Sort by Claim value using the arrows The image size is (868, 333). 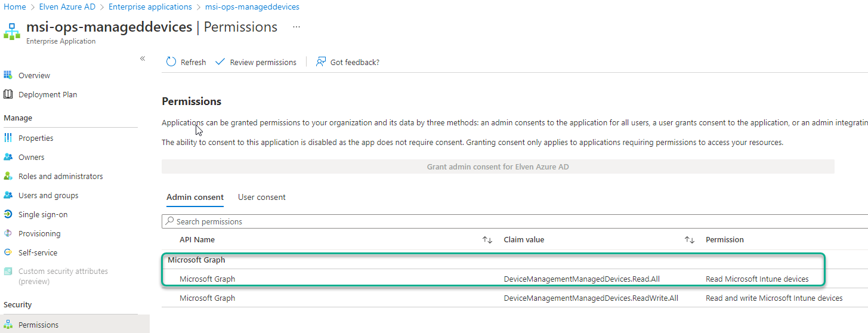(x=690, y=240)
